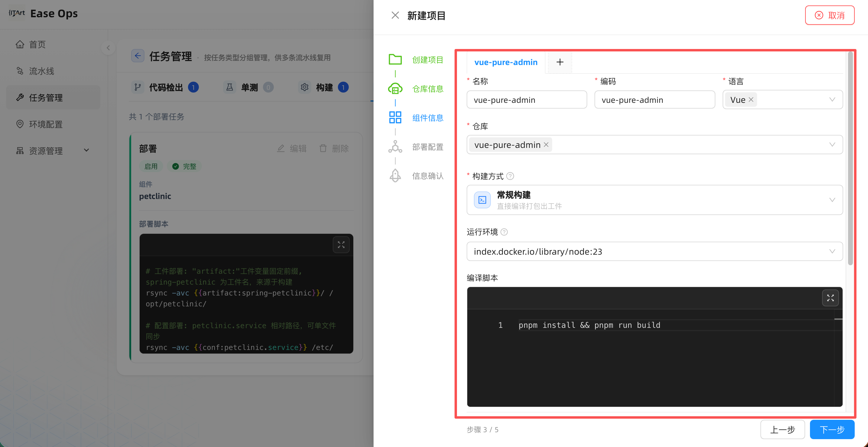Switch to the 单测 tab
Viewport: 868px width, 447px height.
pos(248,87)
